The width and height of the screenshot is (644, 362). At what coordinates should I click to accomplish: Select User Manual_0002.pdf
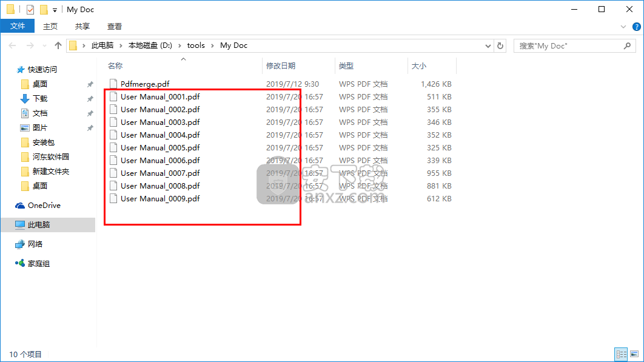tap(160, 110)
